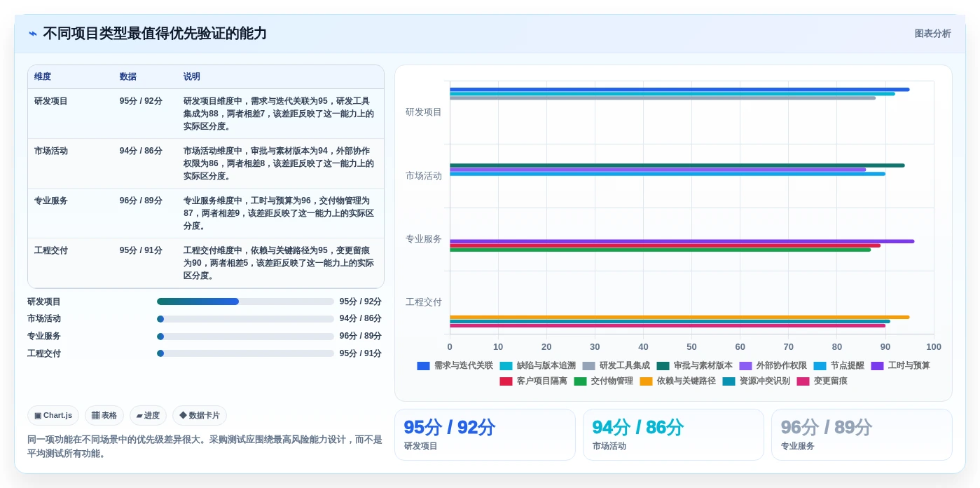Click the blue 需求与迭代关联 bar in chart

(679, 90)
